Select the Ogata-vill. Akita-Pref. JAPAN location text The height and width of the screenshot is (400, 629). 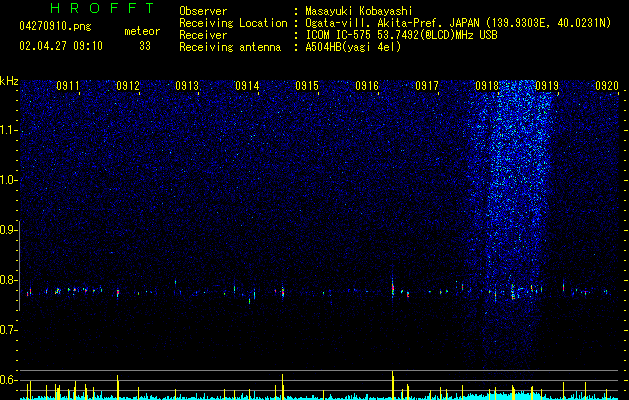coord(391,23)
